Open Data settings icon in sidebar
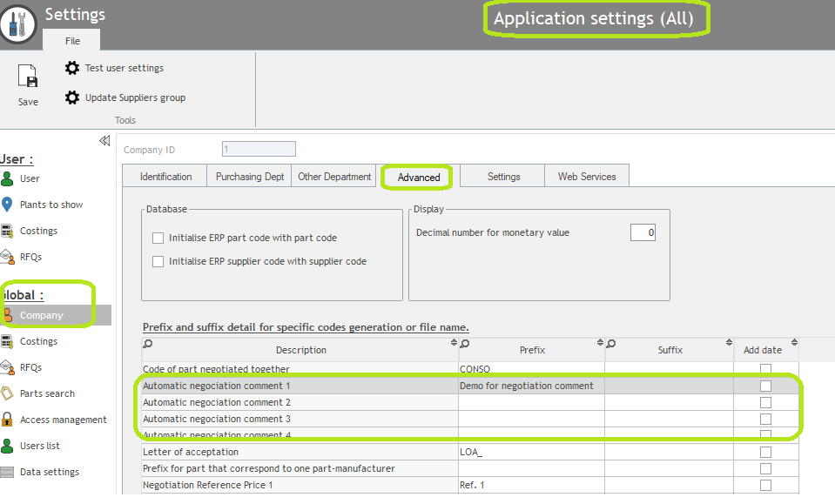Viewport: 835px width, 504px height. pos(8,472)
